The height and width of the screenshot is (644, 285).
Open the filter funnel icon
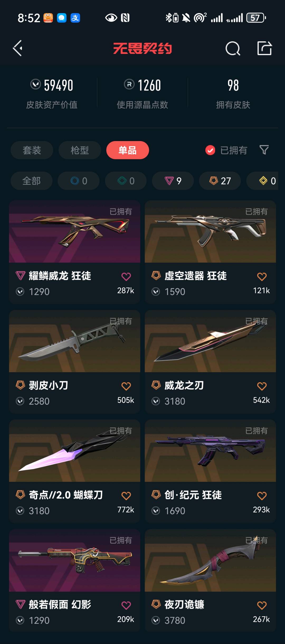264,150
